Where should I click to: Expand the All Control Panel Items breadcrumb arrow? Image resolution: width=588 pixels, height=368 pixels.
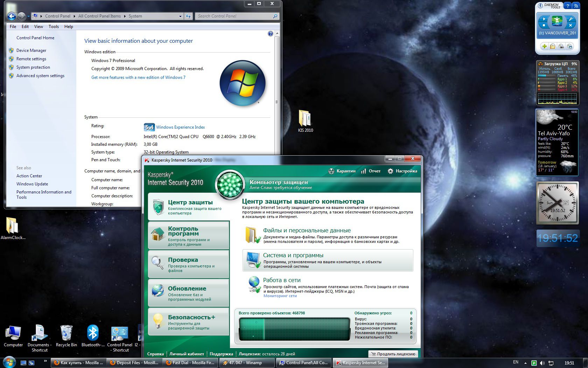click(124, 16)
